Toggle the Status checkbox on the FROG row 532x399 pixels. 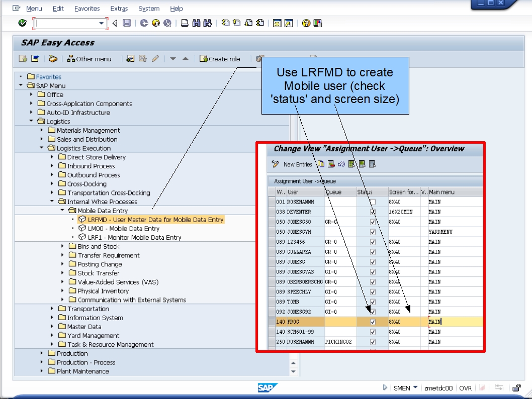373,322
